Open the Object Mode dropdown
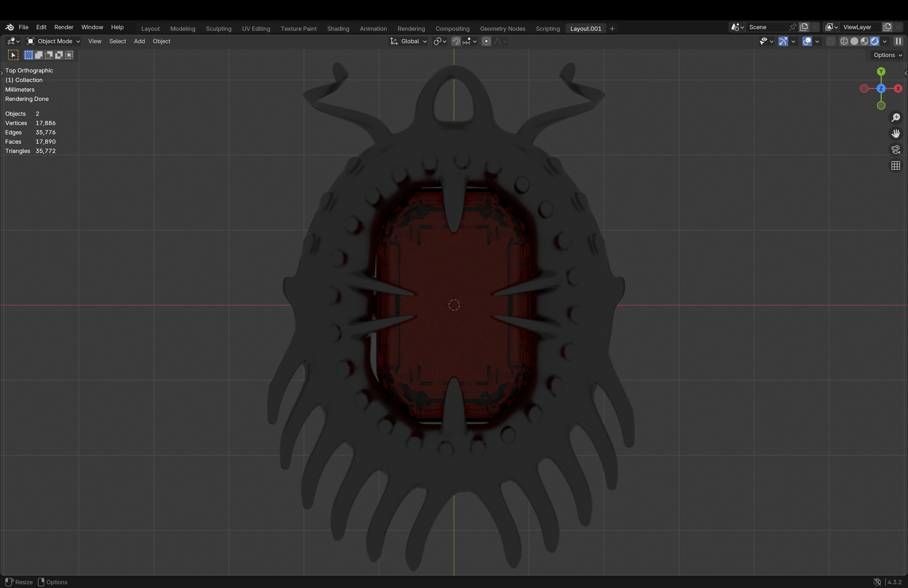This screenshot has height=588, width=908. coord(53,41)
